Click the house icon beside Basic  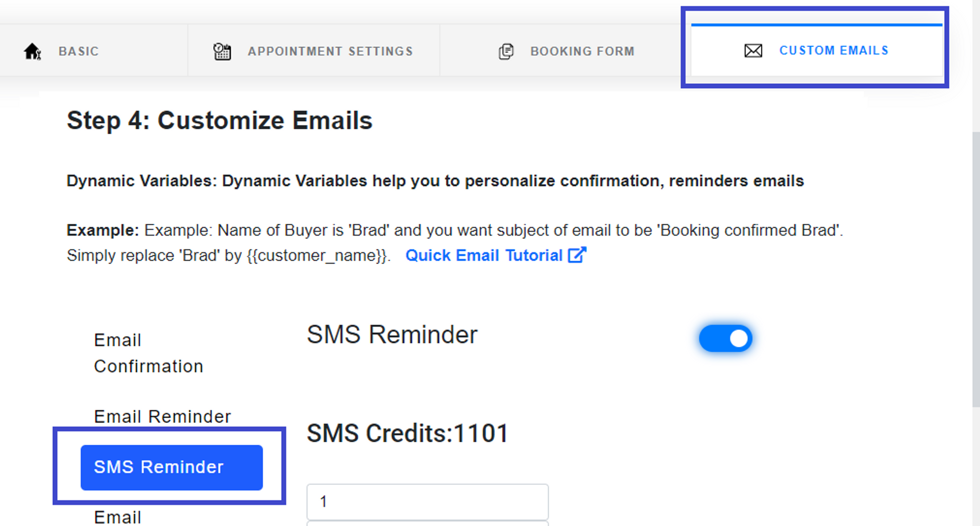tap(32, 51)
